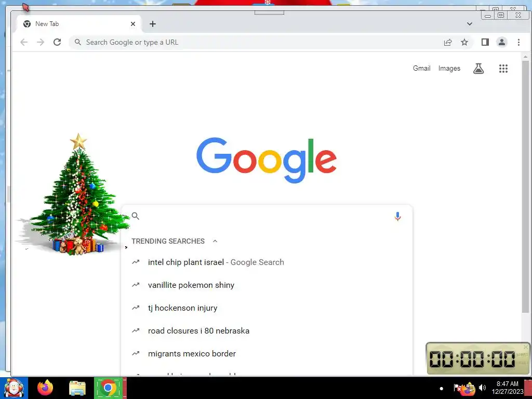This screenshot has width=532, height=399.
Task: Click the digital 00:00:00 timer widget
Action: tap(478, 358)
